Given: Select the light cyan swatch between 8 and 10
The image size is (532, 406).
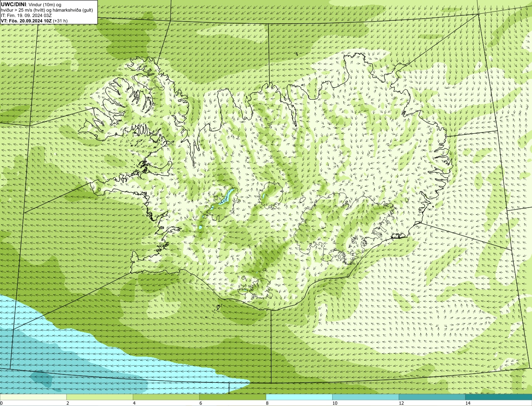Looking at the screenshot, I should (299, 397).
